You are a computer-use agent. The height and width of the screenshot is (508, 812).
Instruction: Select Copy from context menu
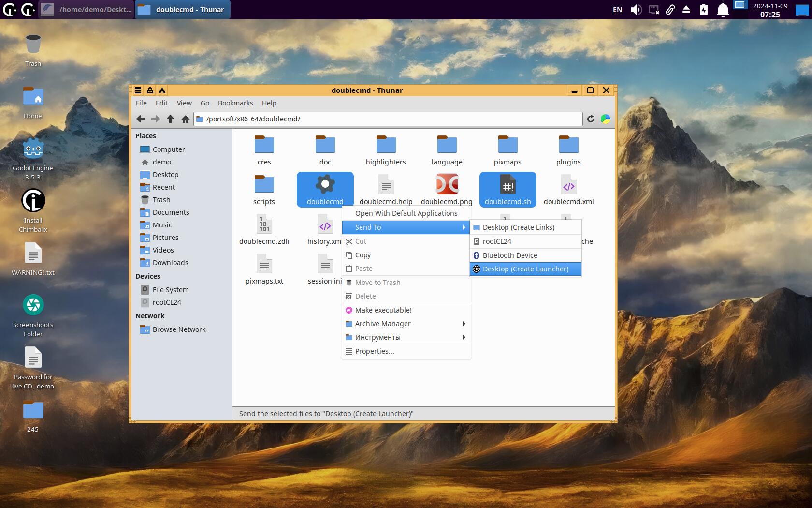click(x=363, y=255)
